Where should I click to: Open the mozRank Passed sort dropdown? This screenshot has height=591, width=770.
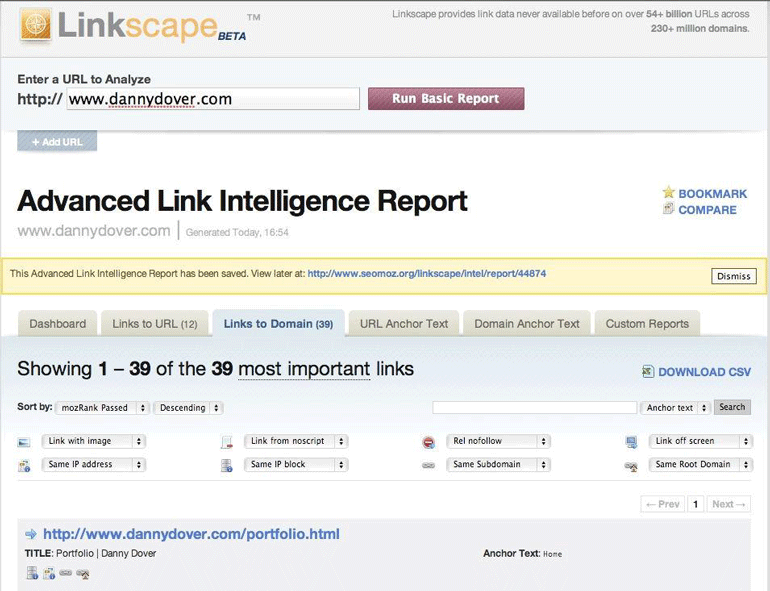pyautogui.click(x=103, y=408)
